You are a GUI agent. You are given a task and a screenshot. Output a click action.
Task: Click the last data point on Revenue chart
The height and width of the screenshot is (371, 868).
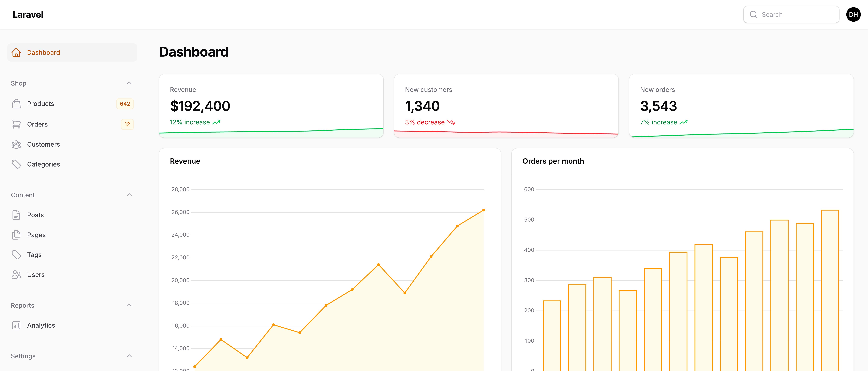(x=484, y=210)
